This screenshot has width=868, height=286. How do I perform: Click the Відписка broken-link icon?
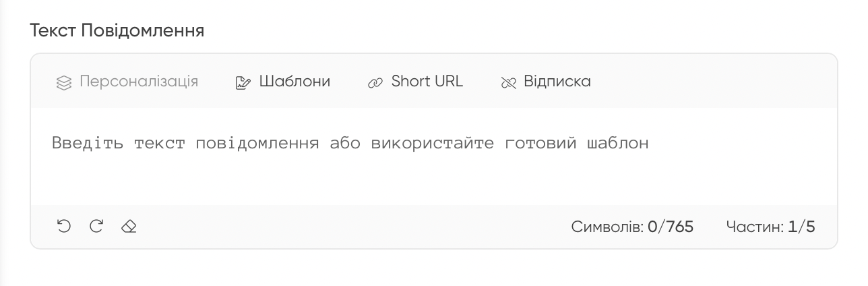coord(508,83)
